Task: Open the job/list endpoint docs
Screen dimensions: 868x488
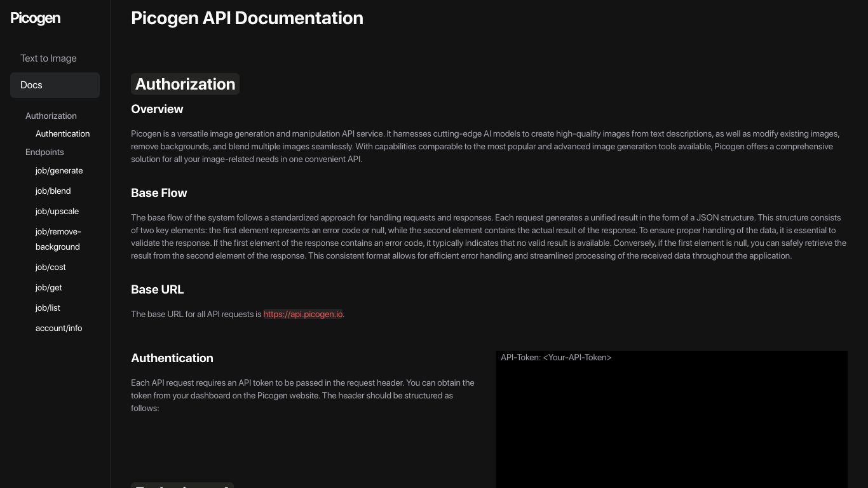Action: 48,308
